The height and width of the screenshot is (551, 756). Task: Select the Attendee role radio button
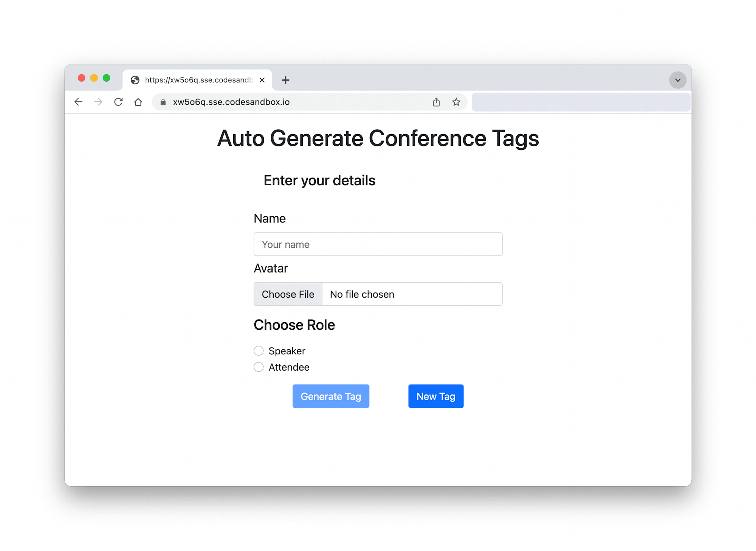pos(259,367)
